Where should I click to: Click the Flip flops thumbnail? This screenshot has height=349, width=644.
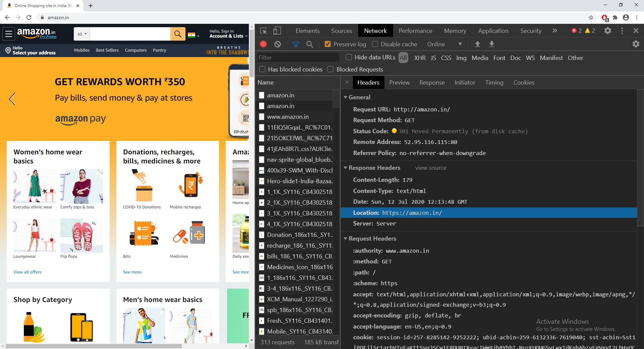click(82, 235)
